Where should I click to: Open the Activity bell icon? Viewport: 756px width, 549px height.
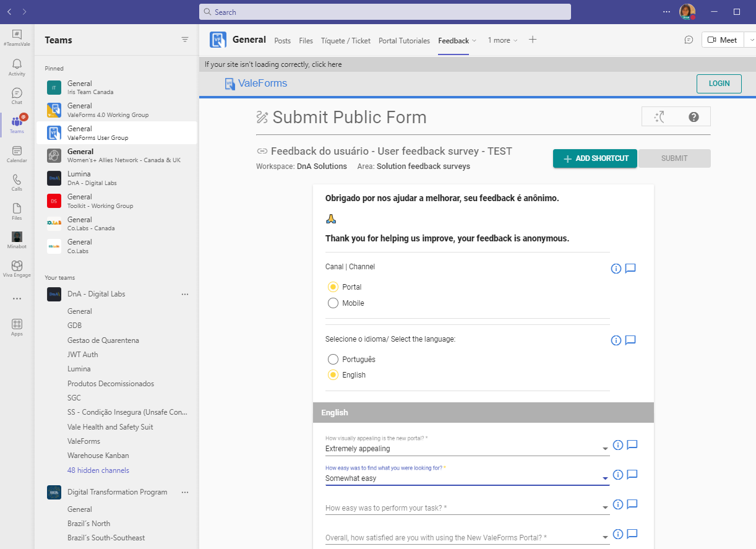point(17,67)
